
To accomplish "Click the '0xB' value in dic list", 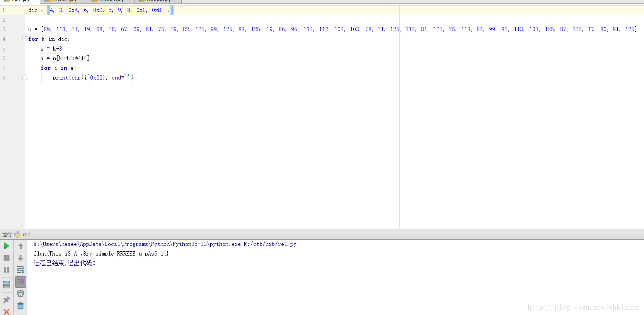I will click(x=157, y=10).
